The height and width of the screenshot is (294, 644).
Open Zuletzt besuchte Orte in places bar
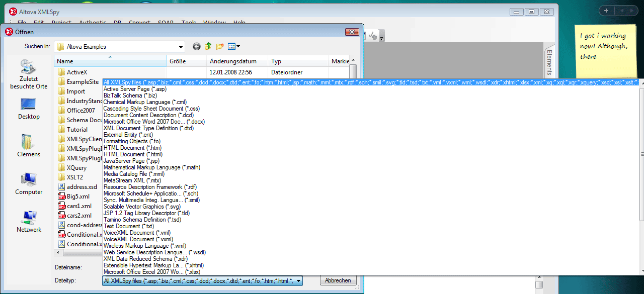[x=29, y=74]
